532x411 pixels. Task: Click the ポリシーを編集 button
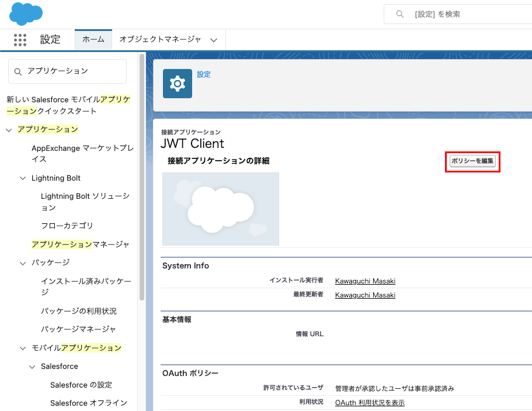472,161
